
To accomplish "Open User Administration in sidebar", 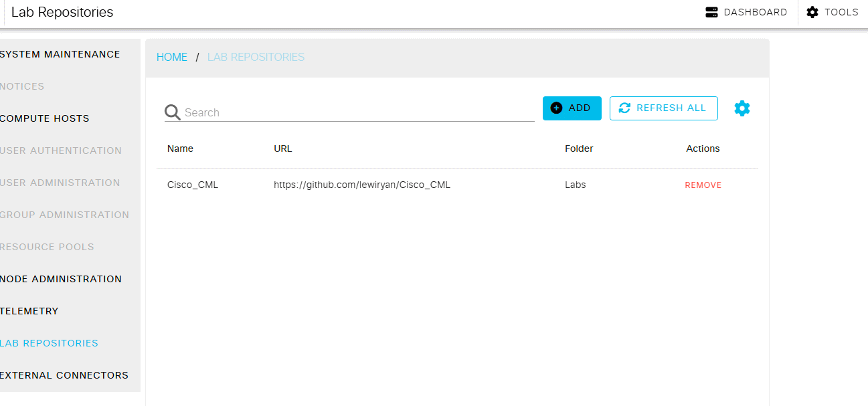I will coord(60,183).
